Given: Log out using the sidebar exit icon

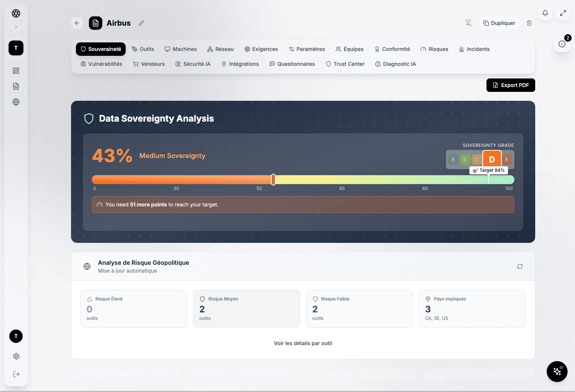Looking at the screenshot, I should pyautogui.click(x=16, y=374).
